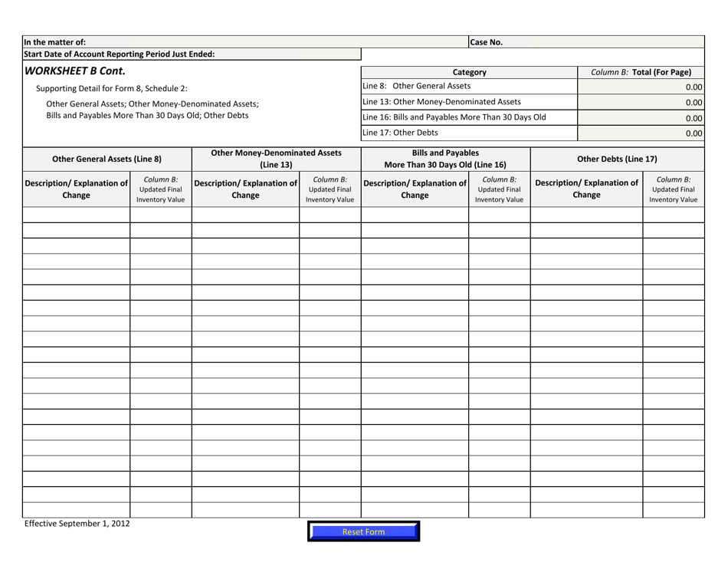Viewport: 728px width, 562px height.
Task: Click first Inventory Value cell under Line 17
Action: [x=673, y=215]
